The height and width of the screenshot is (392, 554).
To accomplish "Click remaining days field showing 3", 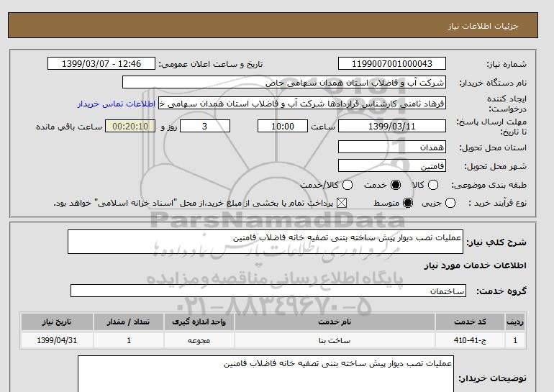I will (x=205, y=126).
